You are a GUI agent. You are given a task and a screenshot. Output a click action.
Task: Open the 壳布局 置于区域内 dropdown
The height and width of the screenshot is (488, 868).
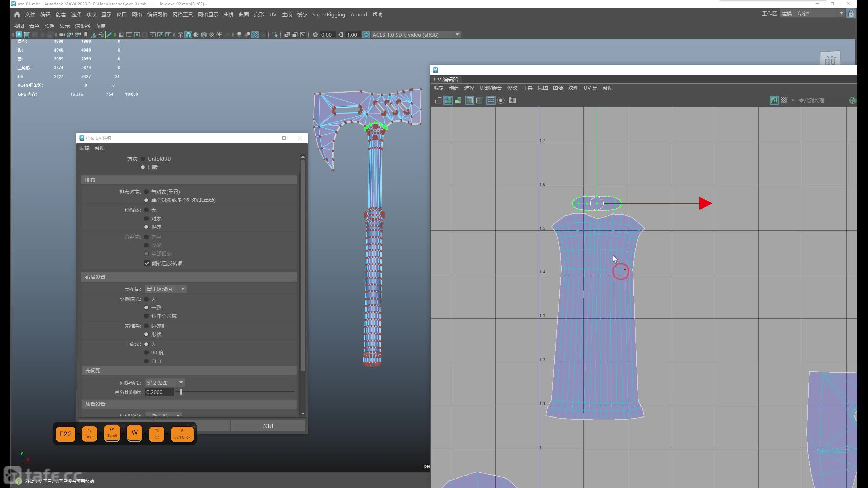[x=166, y=289]
